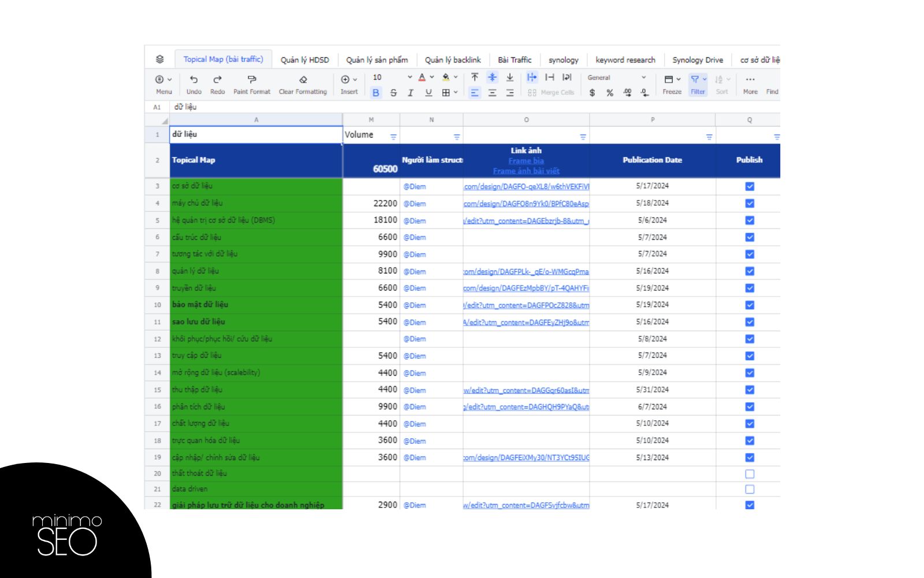Toggle Publish checkbox for phân tích dữ liệu
Image resolution: width=924 pixels, height=578 pixels.
[750, 406]
